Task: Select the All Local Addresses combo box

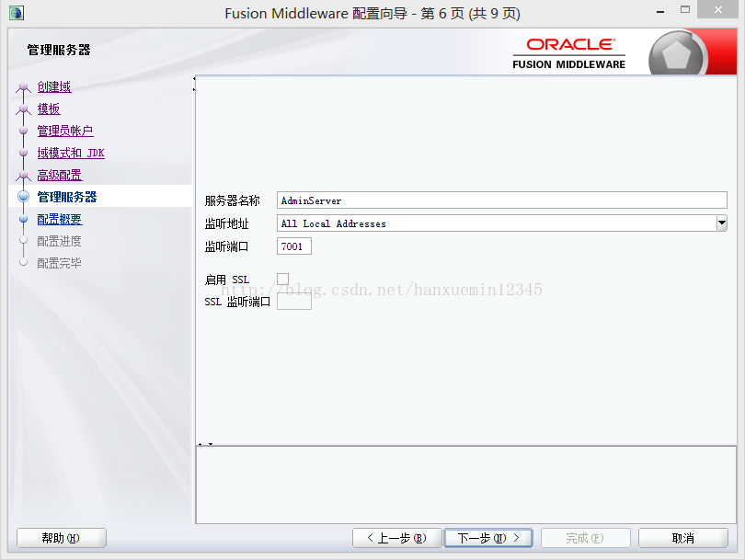Action: [x=502, y=223]
